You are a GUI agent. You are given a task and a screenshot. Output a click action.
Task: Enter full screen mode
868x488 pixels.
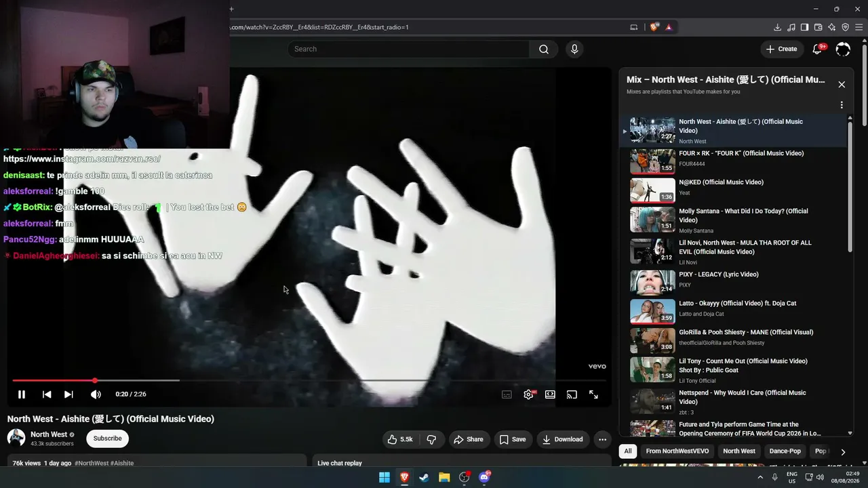click(593, 394)
